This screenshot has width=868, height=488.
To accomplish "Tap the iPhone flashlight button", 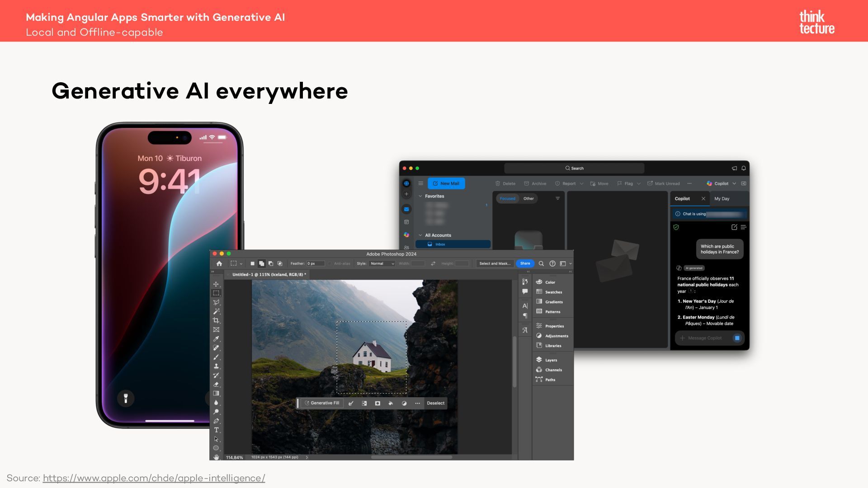I will point(126,398).
